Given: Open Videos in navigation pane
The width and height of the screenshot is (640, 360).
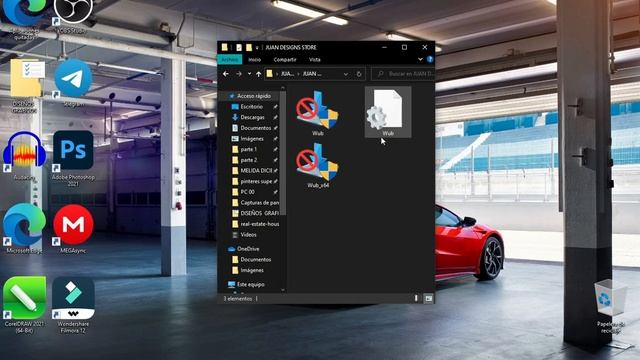Looking at the screenshot, I should point(248,235).
